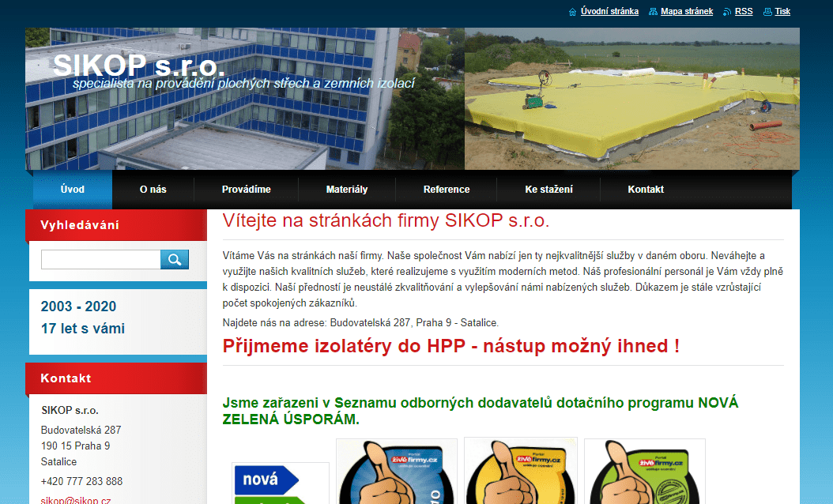Open the Ke stažení menu item
Image resolution: width=833 pixels, height=504 pixels.
click(x=548, y=190)
